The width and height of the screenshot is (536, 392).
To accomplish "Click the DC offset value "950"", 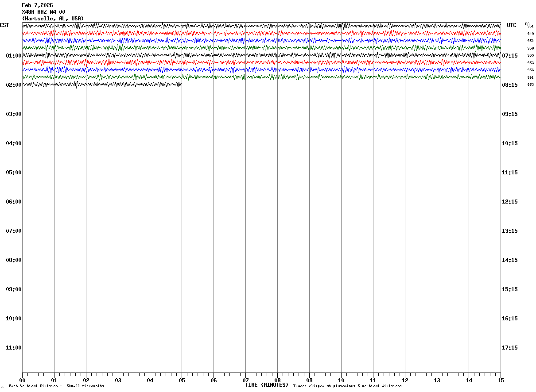I will [x=530, y=41].
